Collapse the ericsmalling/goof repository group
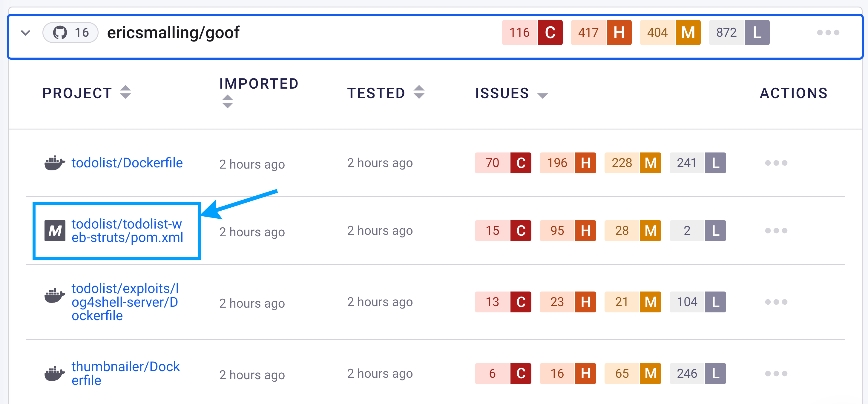The width and height of the screenshot is (868, 404). coord(26,33)
